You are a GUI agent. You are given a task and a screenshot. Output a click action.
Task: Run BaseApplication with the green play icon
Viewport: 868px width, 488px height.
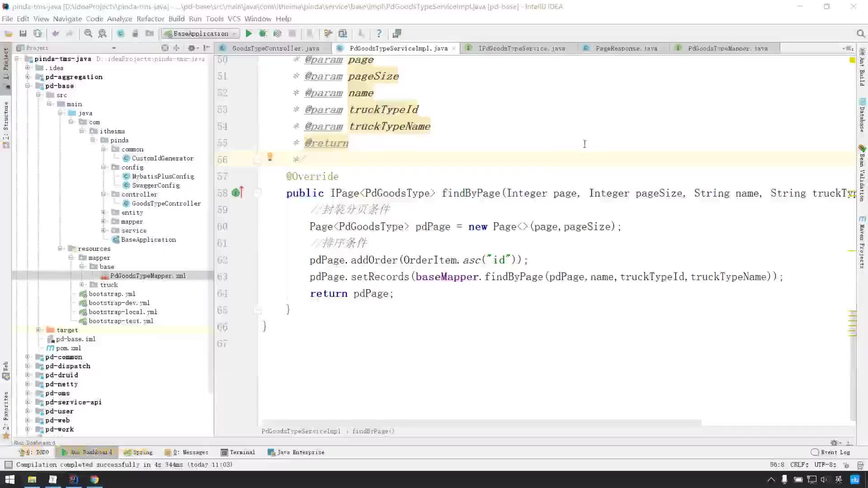coord(249,33)
